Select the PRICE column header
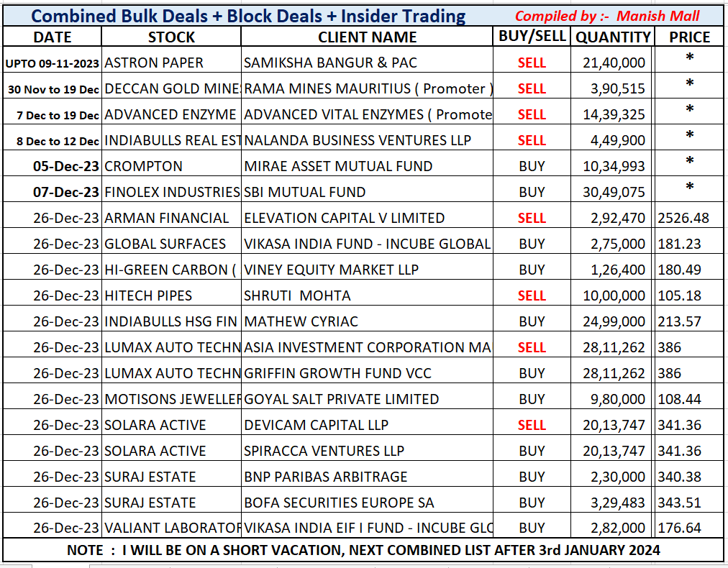Image resolution: width=728 pixels, height=568 pixels. pos(689,37)
